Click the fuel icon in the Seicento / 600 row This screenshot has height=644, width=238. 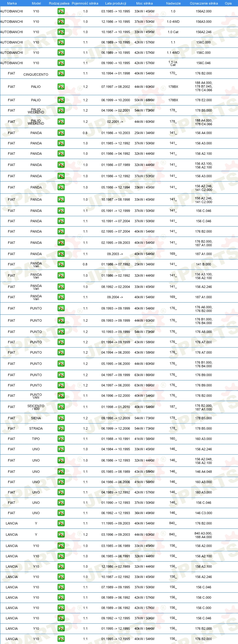pyautogui.click(x=61, y=407)
